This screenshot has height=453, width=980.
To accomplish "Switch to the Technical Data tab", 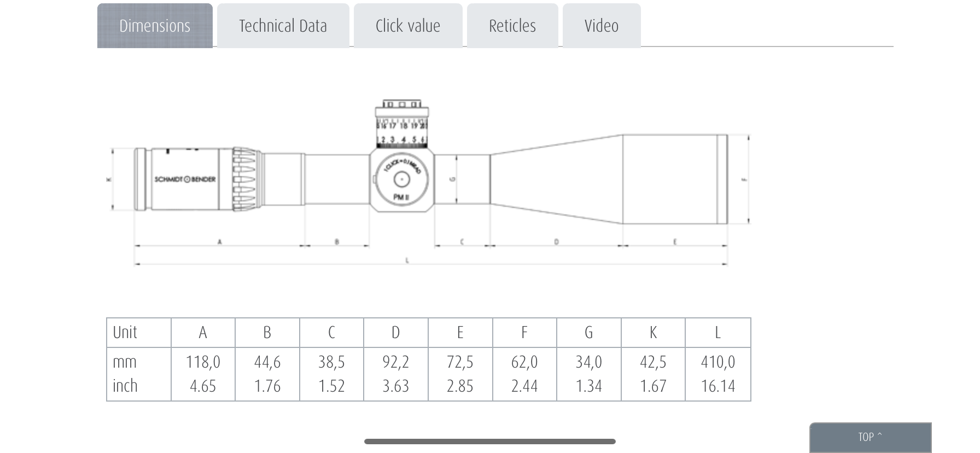I will 283,26.
